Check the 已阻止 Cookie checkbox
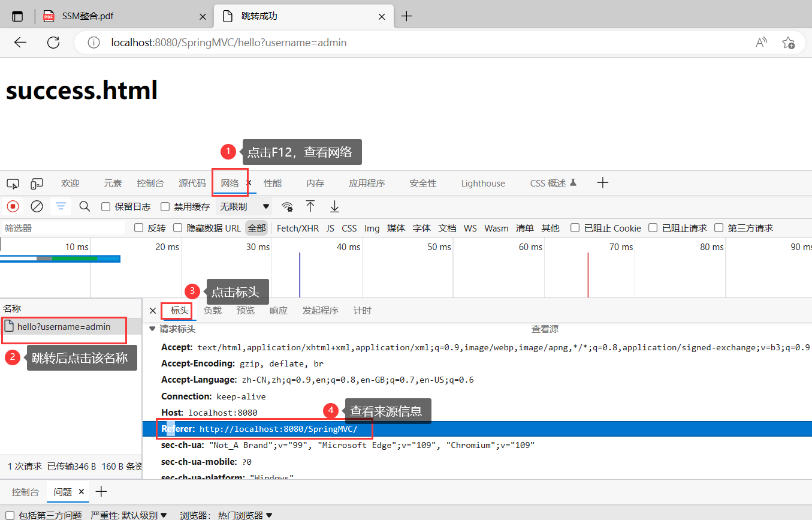The height and width of the screenshot is (520, 812). tap(575, 228)
